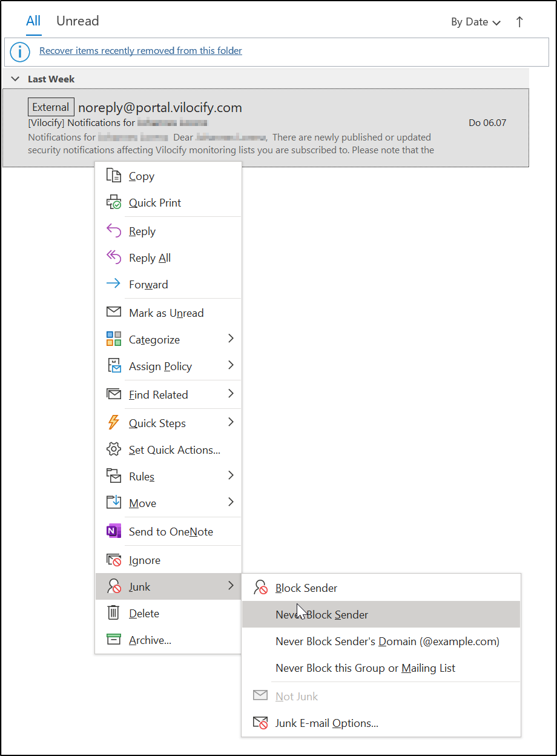Screen dimensions: 557x756
Task: Collapse the Last Week group
Action: pos(16,79)
